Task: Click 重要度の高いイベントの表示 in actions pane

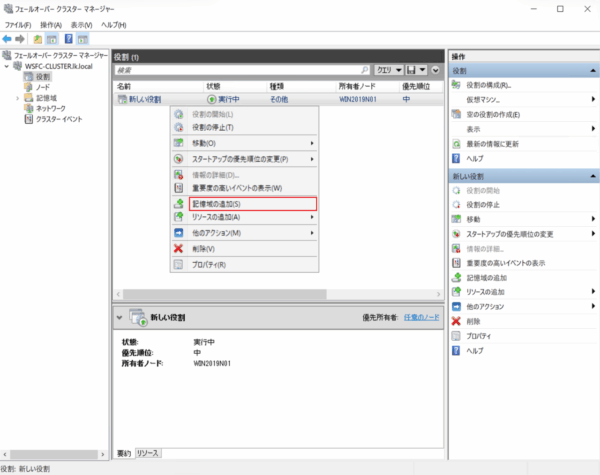Action: 505,263
